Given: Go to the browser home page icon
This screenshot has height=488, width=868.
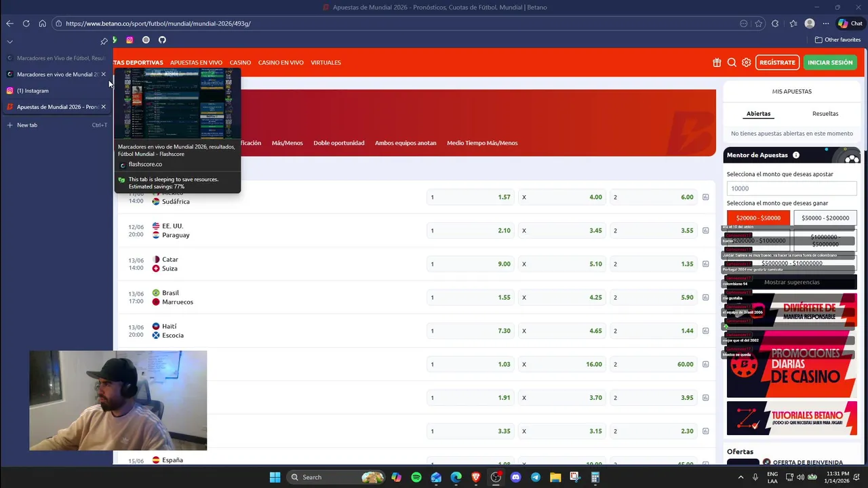Looking at the screenshot, I should tap(42, 23).
